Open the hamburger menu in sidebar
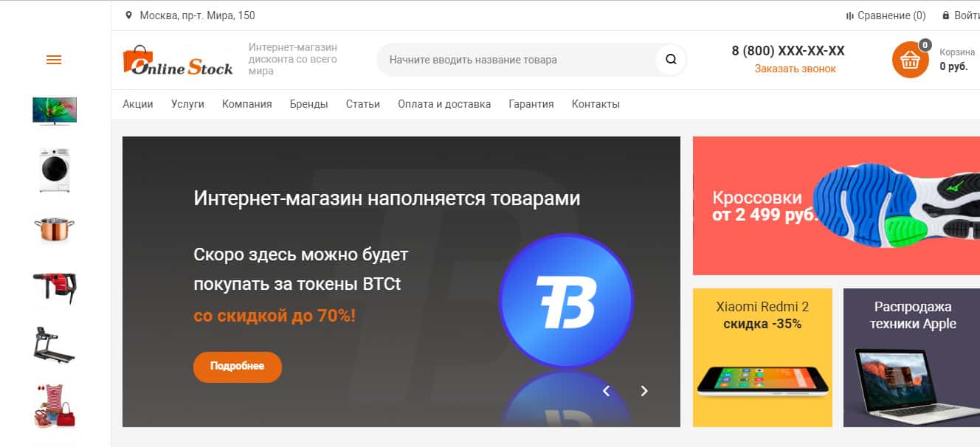The height and width of the screenshot is (447, 980). [x=54, y=60]
